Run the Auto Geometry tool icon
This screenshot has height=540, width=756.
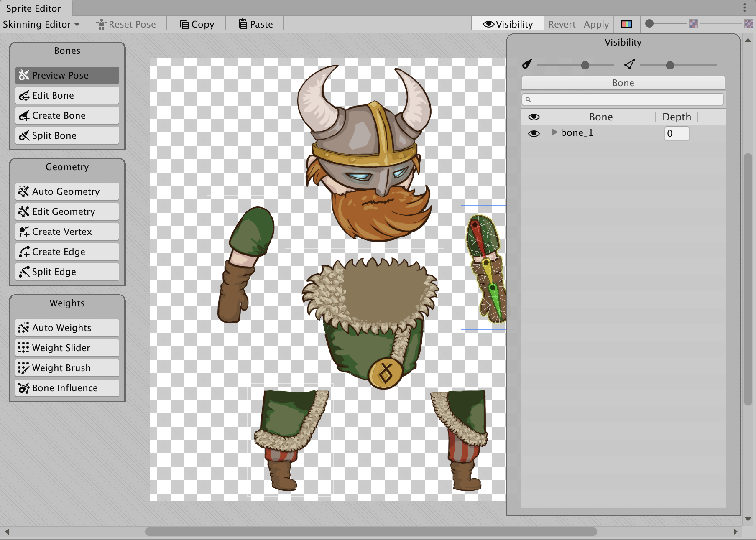pos(24,192)
